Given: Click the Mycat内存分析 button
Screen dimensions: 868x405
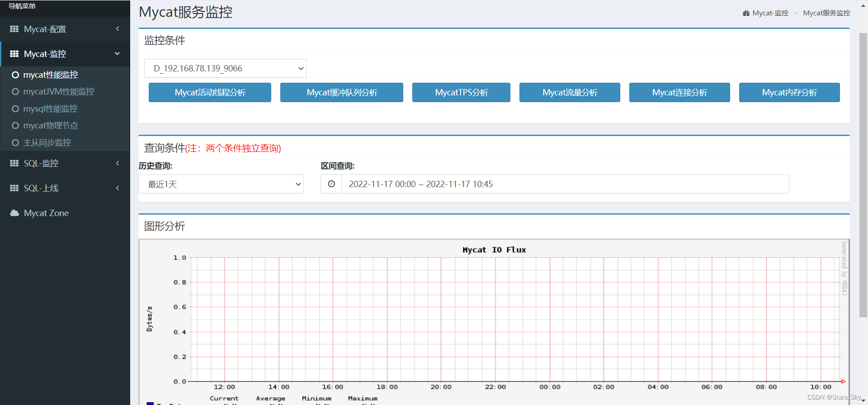Looking at the screenshot, I should (x=789, y=92).
